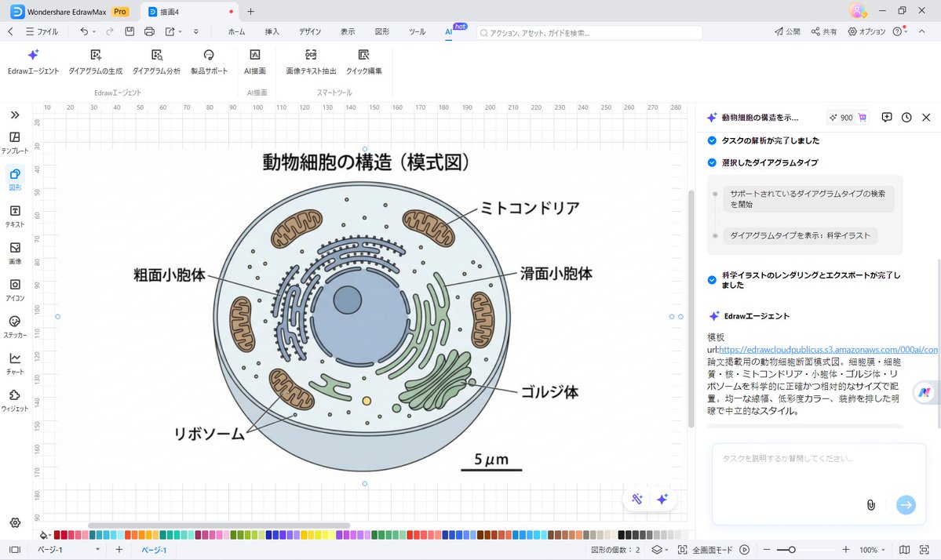This screenshot has height=560, width=941.
Task: Open the テンプレート sidebar panel
Action: (15, 143)
